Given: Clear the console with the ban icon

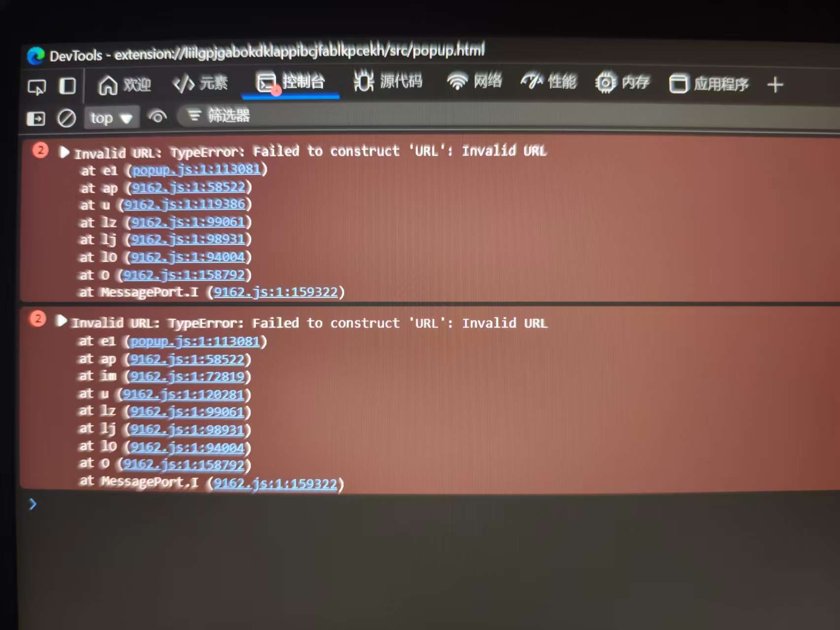Looking at the screenshot, I should click(66, 118).
